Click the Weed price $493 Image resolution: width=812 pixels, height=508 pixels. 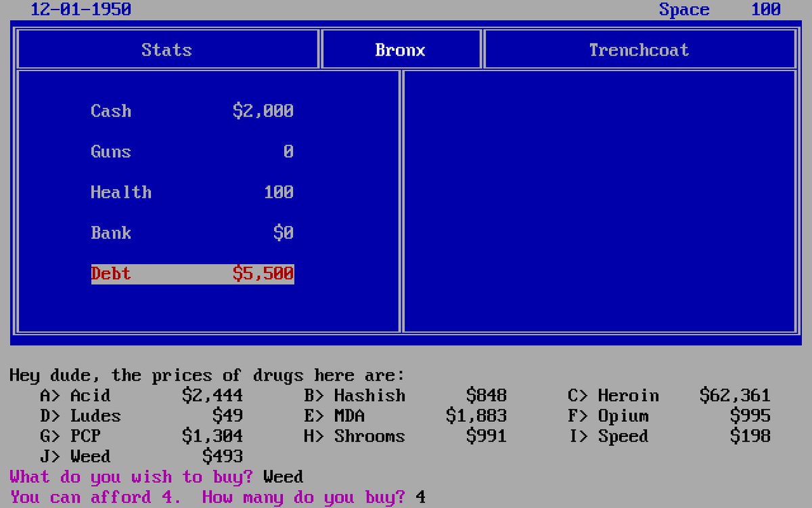pos(223,457)
